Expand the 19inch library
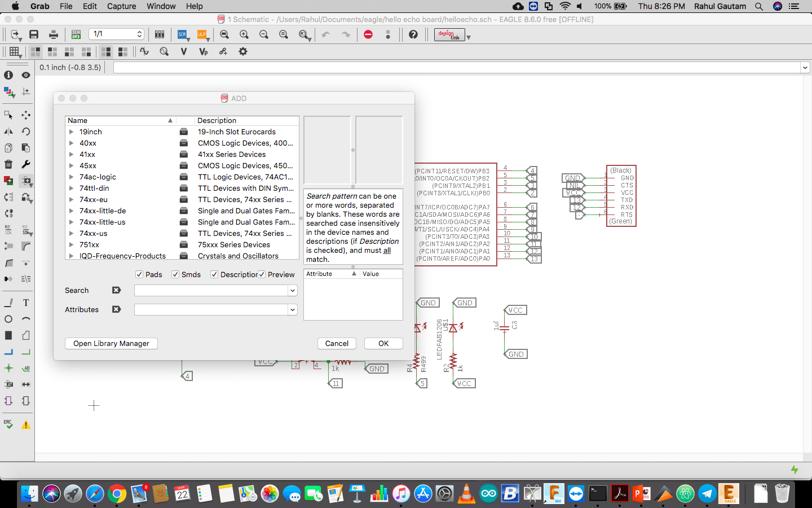 point(72,132)
